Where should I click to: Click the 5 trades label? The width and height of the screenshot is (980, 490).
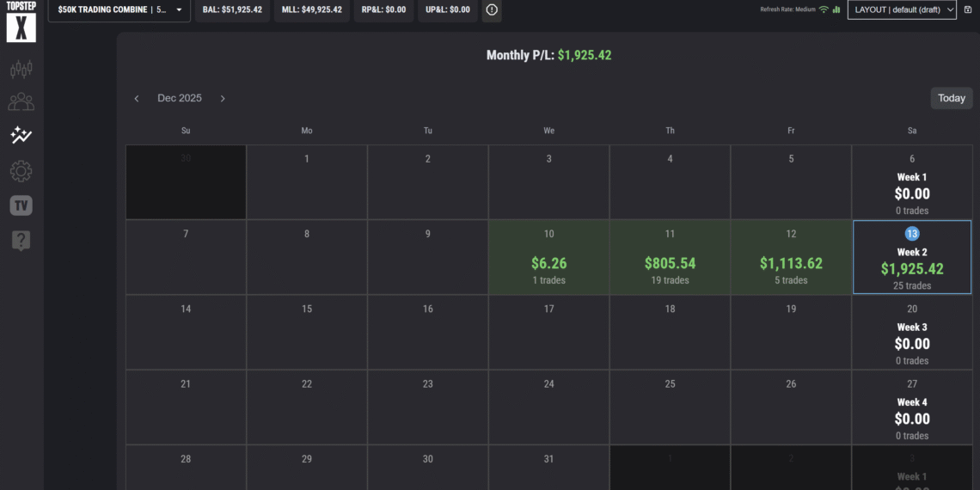coord(791,280)
